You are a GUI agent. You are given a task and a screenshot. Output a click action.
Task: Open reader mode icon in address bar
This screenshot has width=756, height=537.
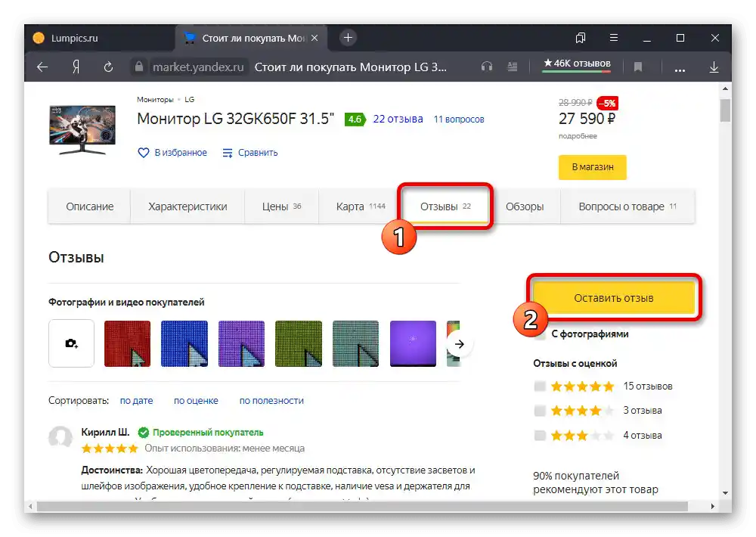[513, 67]
